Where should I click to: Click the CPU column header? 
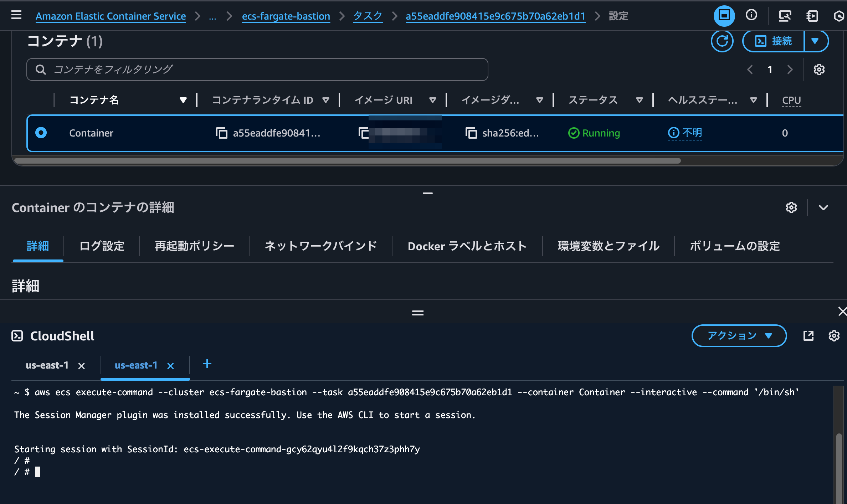[x=791, y=100]
